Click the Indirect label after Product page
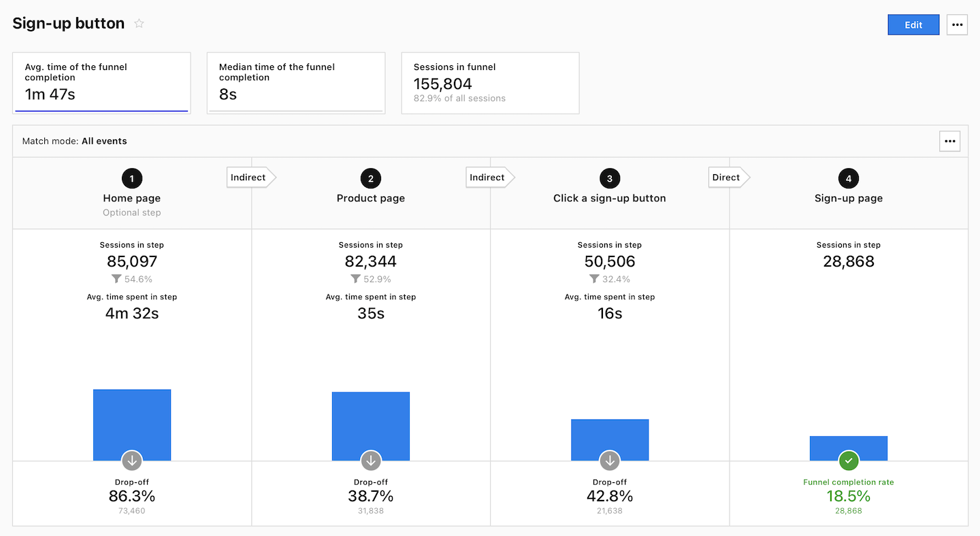 (x=488, y=178)
